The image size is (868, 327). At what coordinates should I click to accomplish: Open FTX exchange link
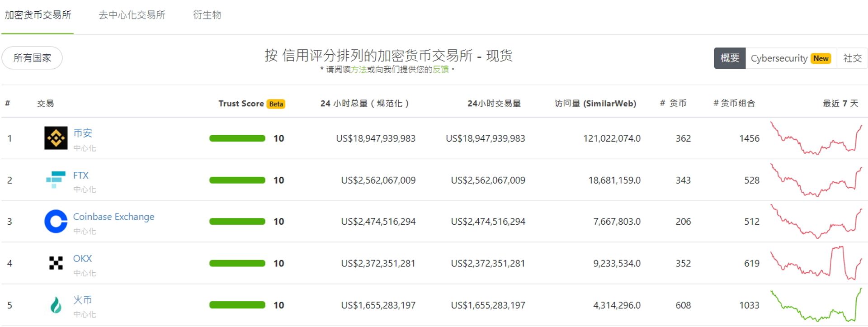click(81, 175)
